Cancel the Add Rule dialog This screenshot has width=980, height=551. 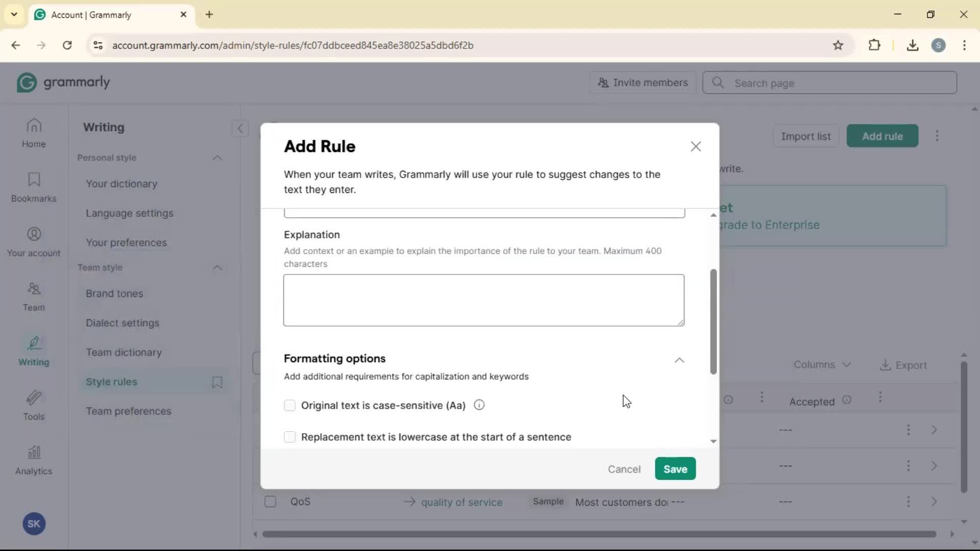tap(624, 469)
